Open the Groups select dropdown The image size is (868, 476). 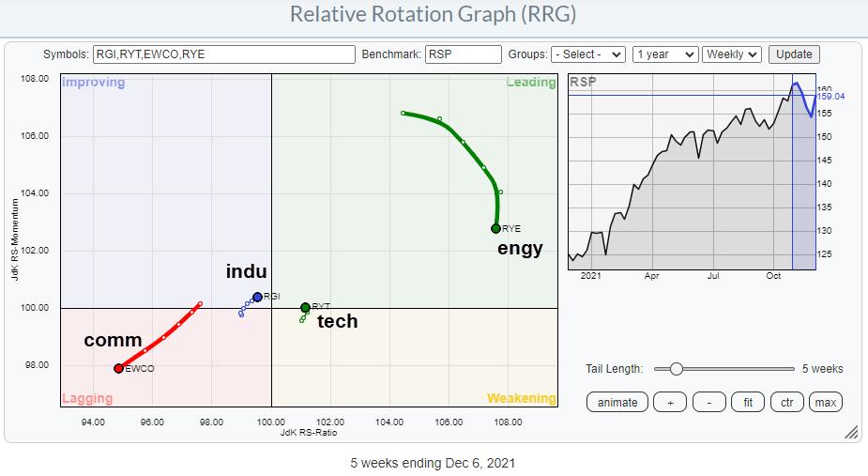588,54
